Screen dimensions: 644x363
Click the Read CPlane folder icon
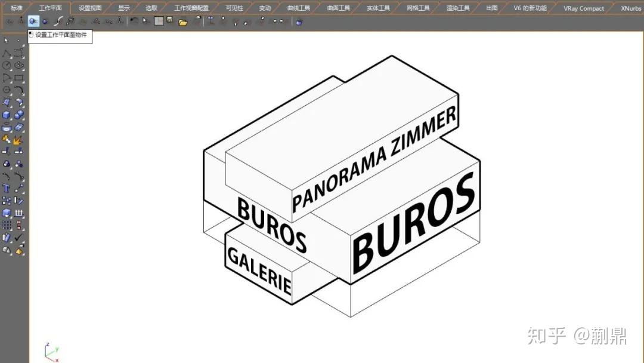(x=183, y=22)
